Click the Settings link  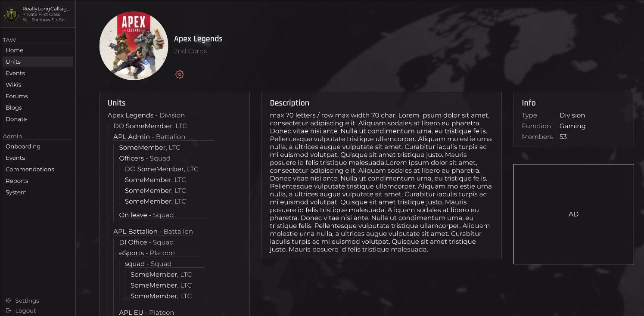27,301
